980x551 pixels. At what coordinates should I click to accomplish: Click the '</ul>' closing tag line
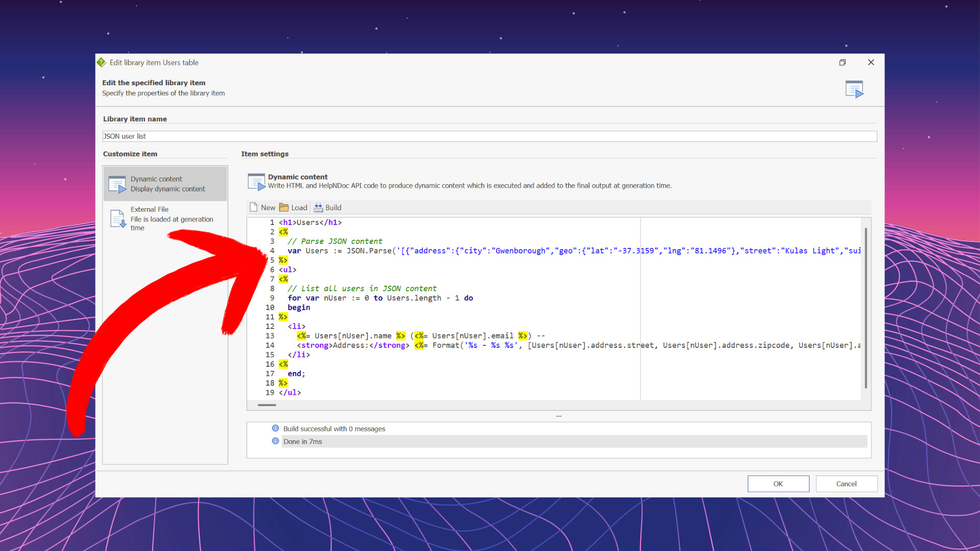coord(290,392)
